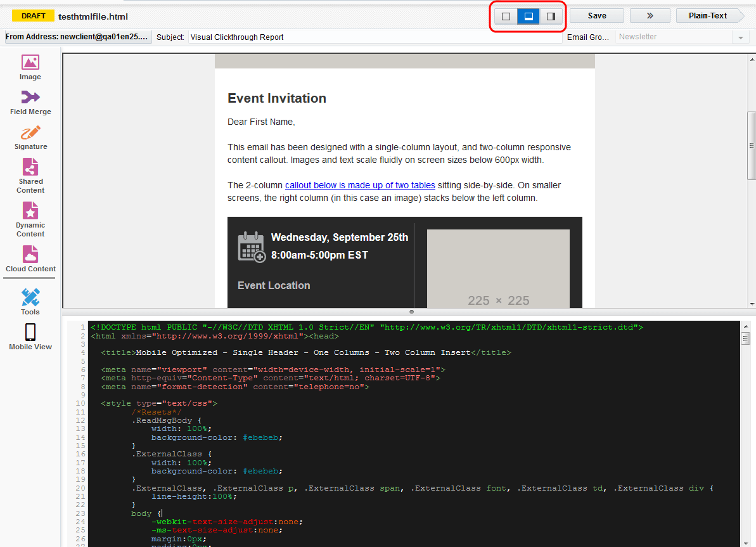Click the 'callout below is made up of two tables' link
The width and height of the screenshot is (756, 547).
tap(360, 185)
